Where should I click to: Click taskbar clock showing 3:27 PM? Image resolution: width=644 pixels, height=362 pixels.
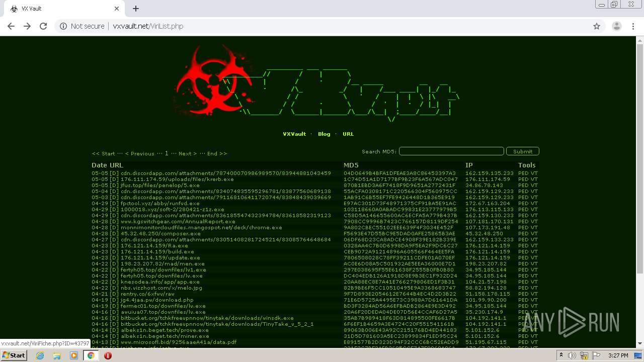pos(618,355)
